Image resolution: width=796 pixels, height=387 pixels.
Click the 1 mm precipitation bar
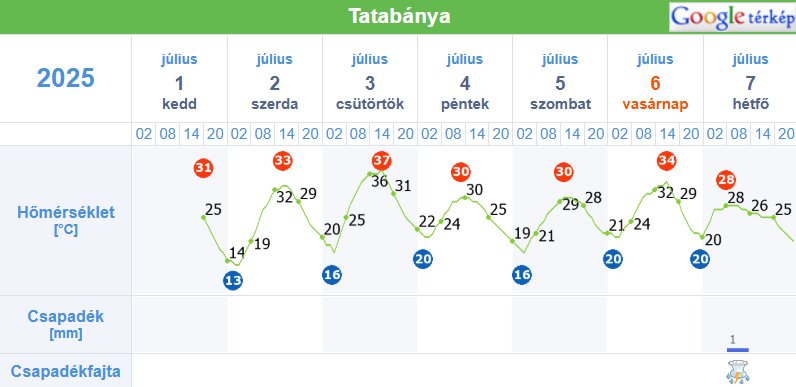pyautogui.click(x=738, y=349)
